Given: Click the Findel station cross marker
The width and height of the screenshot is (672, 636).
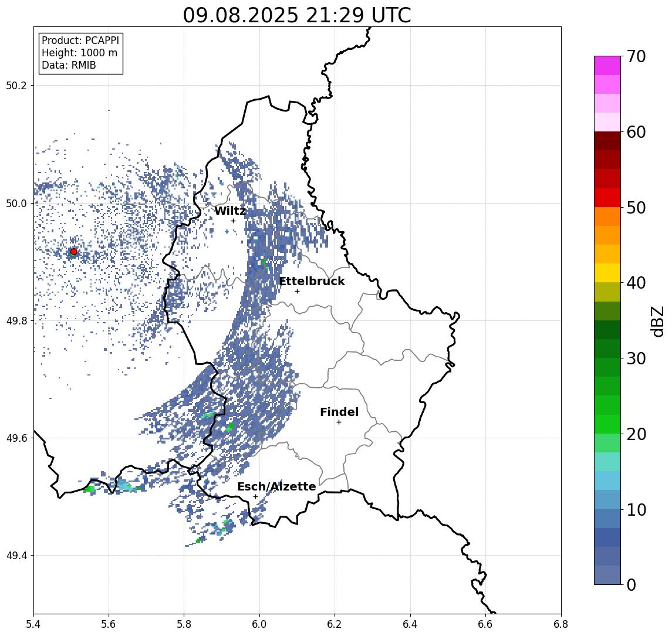Looking at the screenshot, I should click(339, 422).
